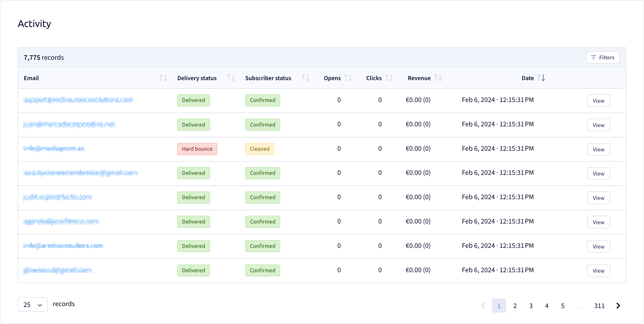Screen dimensions: 644x324
Task: Click the Date header label
Action: point(528,78)
